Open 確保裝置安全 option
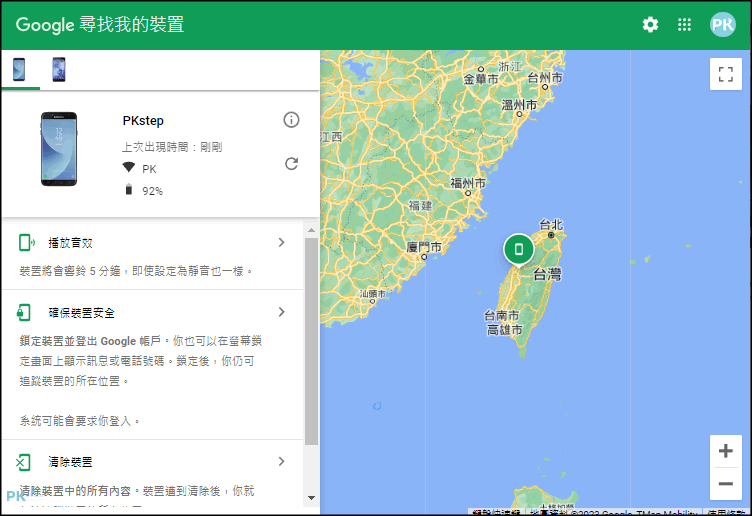The height and width of the screenshot is (516, 752). tap(153, 364)
